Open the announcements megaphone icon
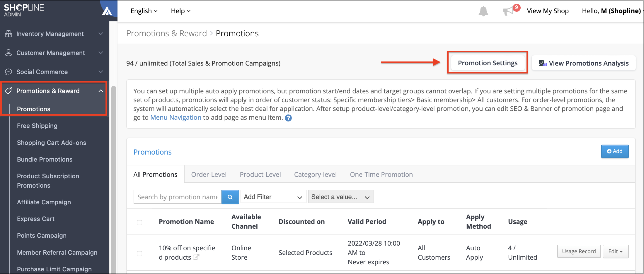Screen dimensions: 644x274 (x=509, y=11)
